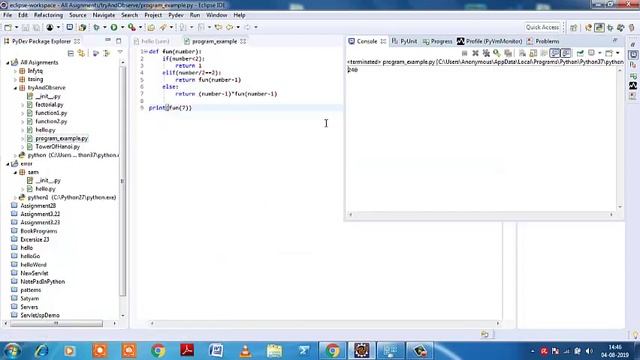Switch to the Debug perspective icon
Screen dimensions: 640x360
coord(610,28)
